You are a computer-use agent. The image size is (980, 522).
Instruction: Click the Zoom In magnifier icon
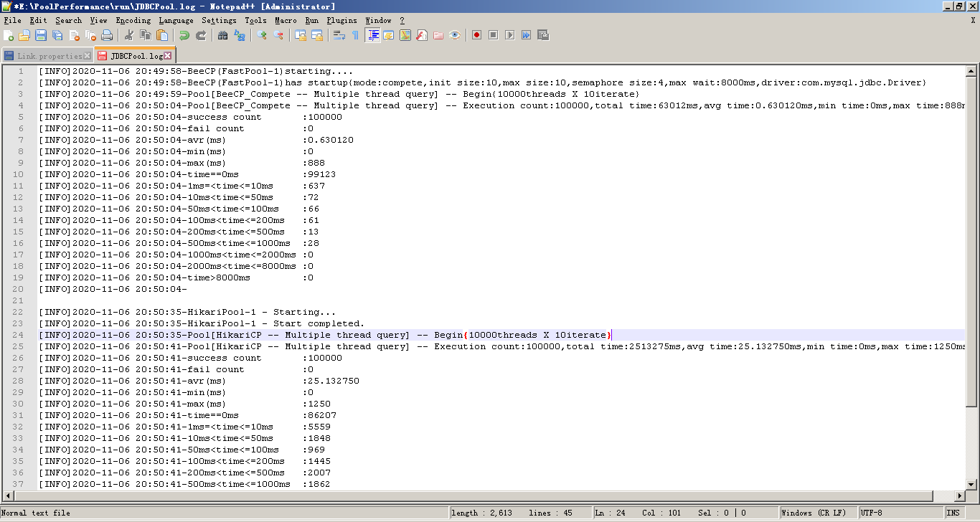point(262,35)
